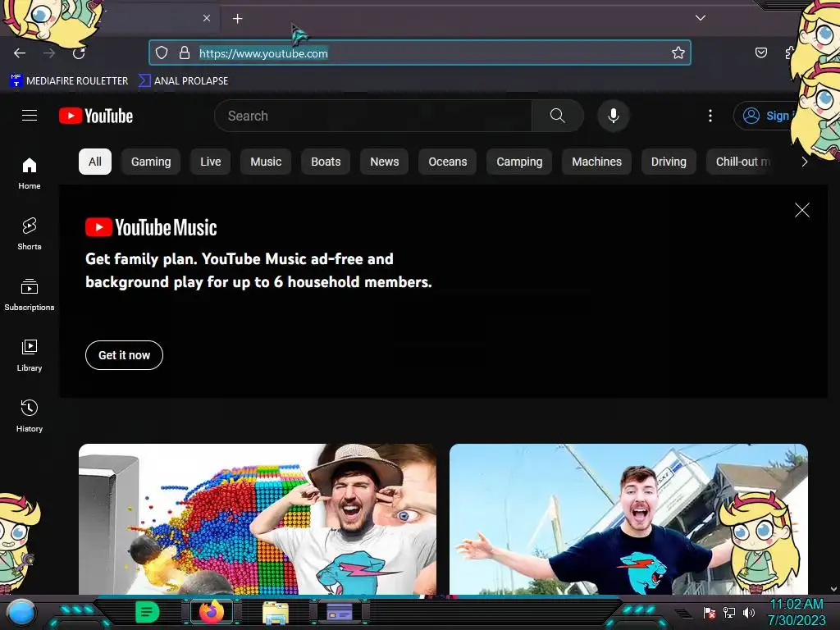The width and height of the screenshot is (840, 630).
Task: Bookmark this page with the star icon
Action: pos(678,52)
